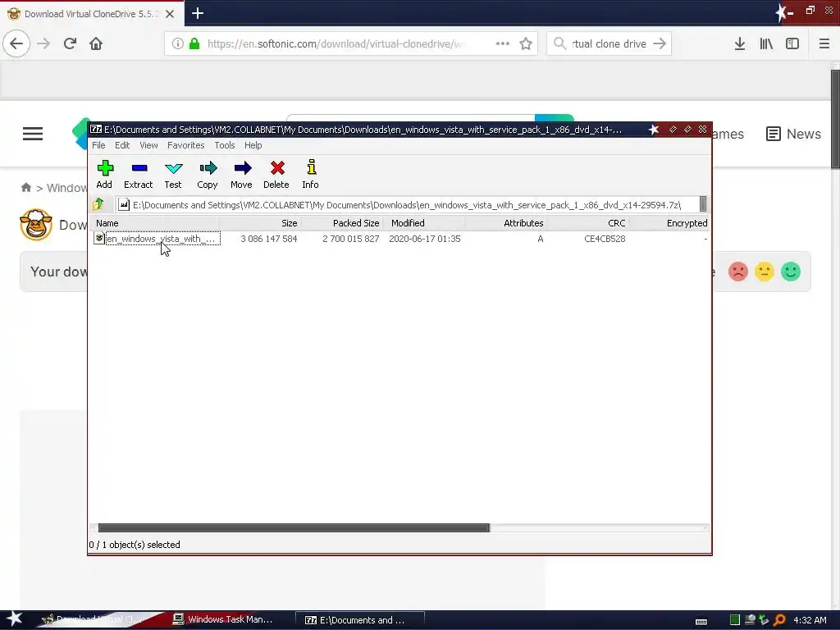Click the search go arrow in Firefox
The height and width of the screenshot is (630, 840).
point(660,43)
